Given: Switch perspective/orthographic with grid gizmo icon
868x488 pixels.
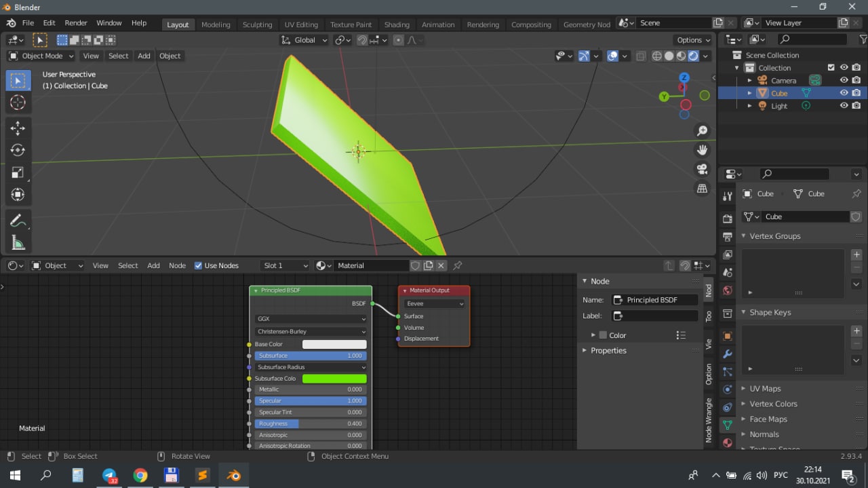Looking at the screenshot, I should [x=703, y=188].
